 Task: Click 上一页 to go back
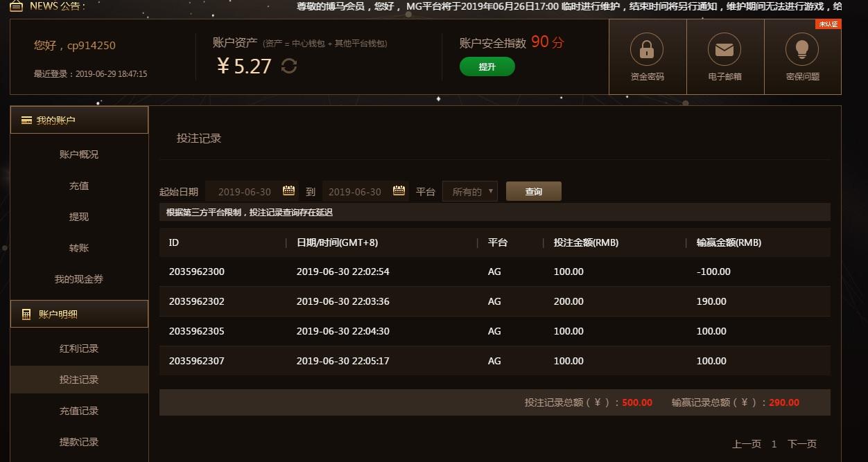pyautogui.click(x=746, y=443)
